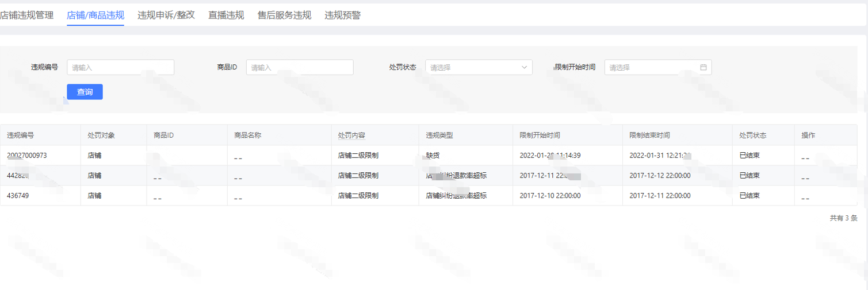868x290 pixels.
Task: Click the 限制结束时间 column header
Action: pos(649,136)
